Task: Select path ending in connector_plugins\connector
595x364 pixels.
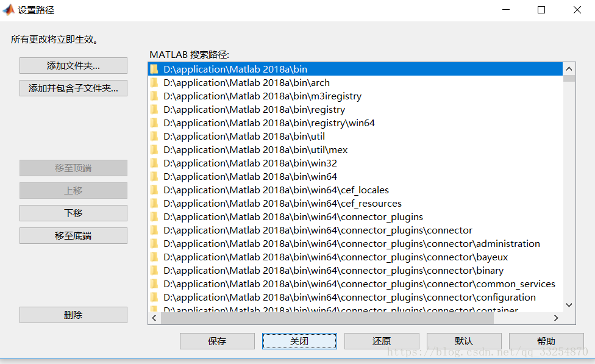Action: tap(355, 230)
